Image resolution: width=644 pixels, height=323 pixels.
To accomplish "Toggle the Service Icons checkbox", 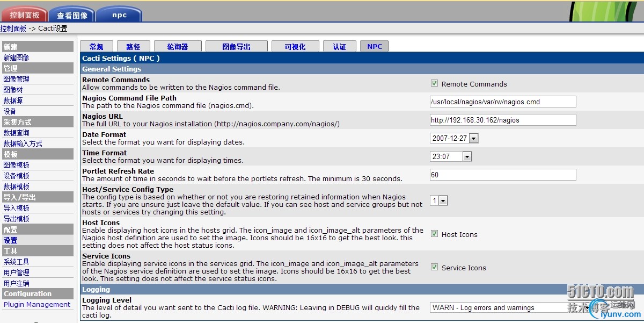I will click(434, 267).
